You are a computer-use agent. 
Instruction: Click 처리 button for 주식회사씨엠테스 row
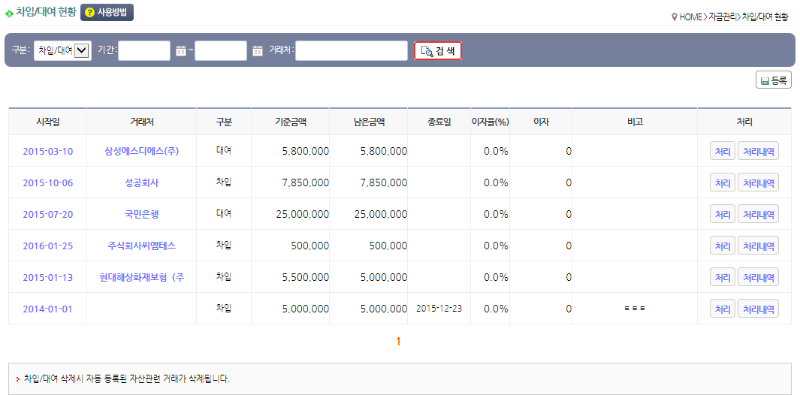click(722, 246)
